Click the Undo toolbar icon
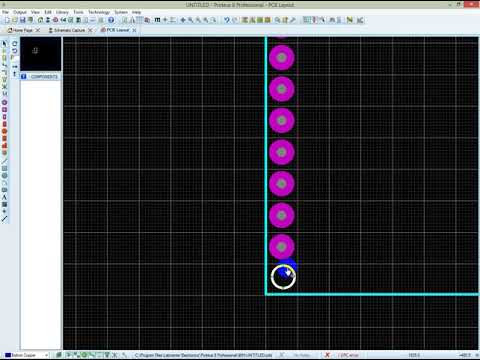480x360 pixels. point(227,20)
